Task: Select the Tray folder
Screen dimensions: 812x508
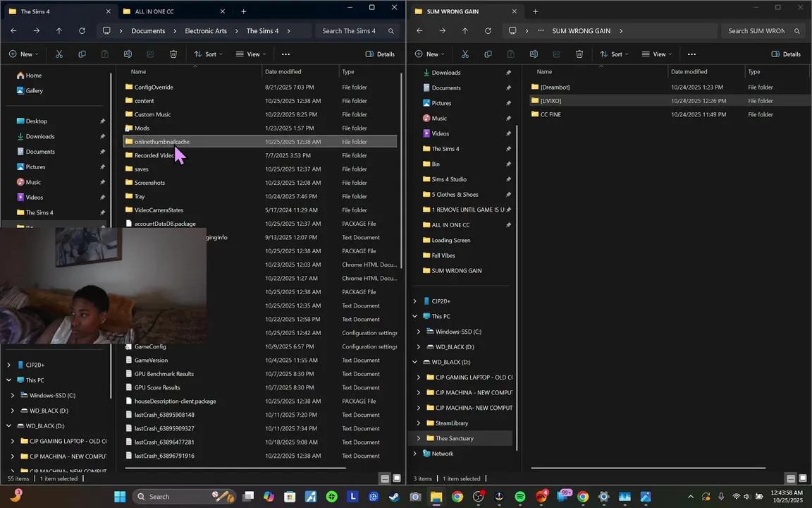Action: [261, 196]
